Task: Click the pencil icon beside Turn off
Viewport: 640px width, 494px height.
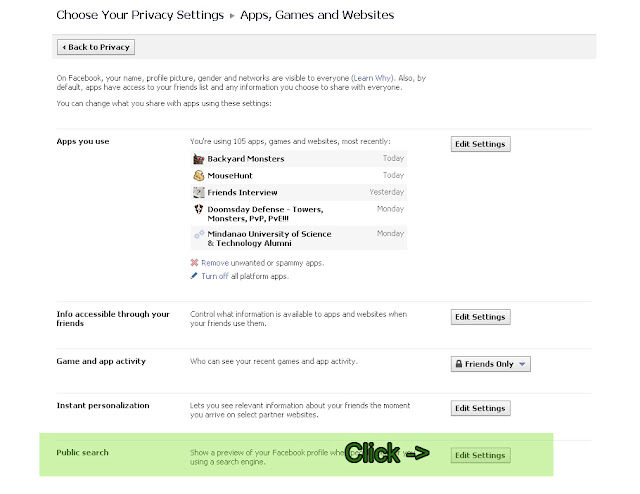Action: pyautogui.click(x=194, y=275)
